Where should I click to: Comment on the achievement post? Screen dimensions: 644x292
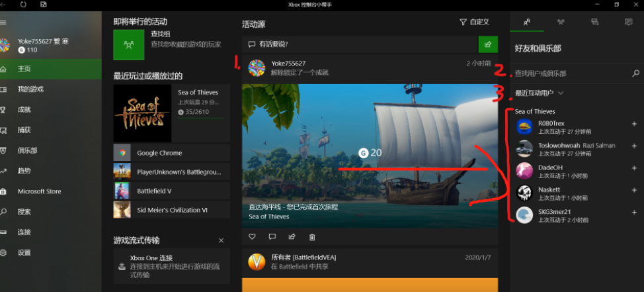tap(272, 237)
